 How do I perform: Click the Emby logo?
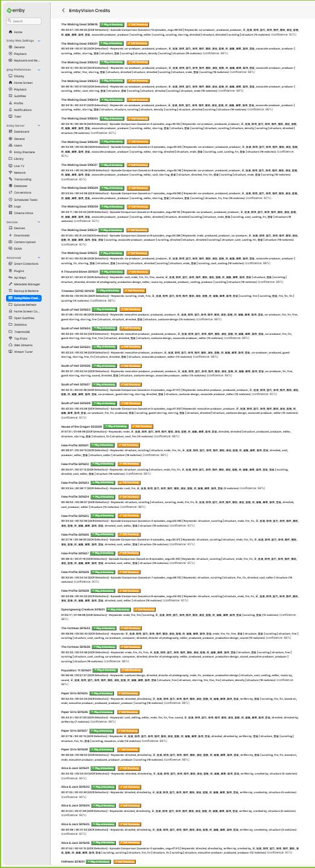tap(15, 10)
